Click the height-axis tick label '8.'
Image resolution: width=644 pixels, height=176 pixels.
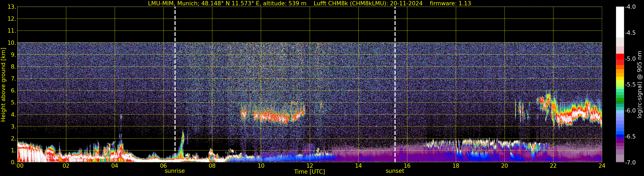pos(13,67)
